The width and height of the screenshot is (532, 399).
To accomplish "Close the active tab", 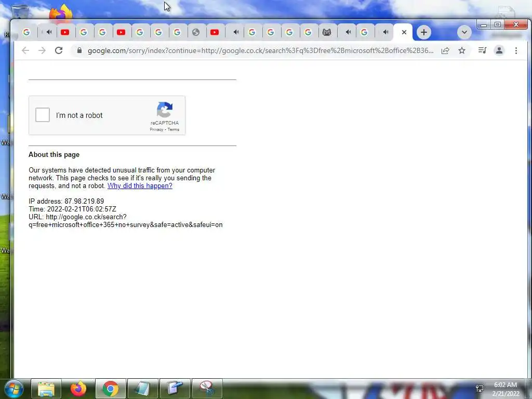I will pos(404,32).
